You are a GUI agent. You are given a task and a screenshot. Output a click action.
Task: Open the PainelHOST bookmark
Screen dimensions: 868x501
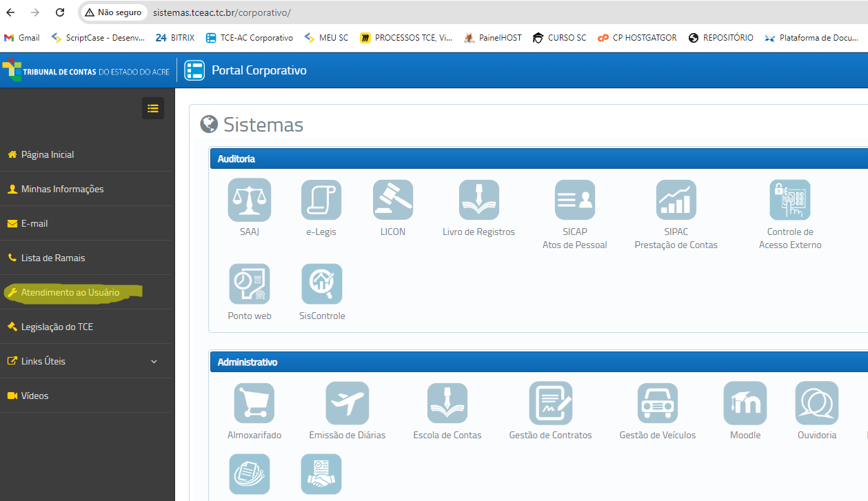[x=493, y=38]
